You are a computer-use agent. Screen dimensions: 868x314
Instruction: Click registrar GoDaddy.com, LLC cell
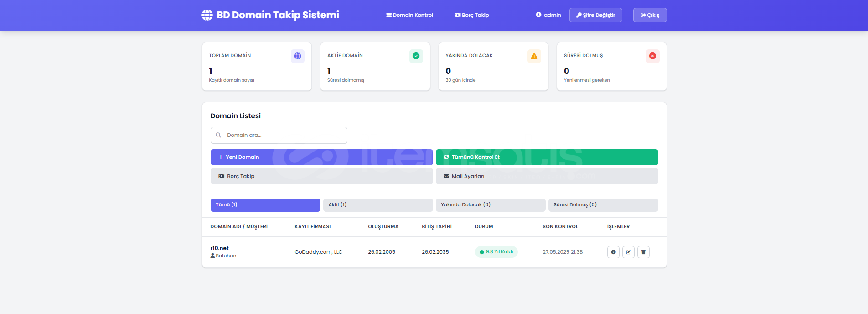318,252
